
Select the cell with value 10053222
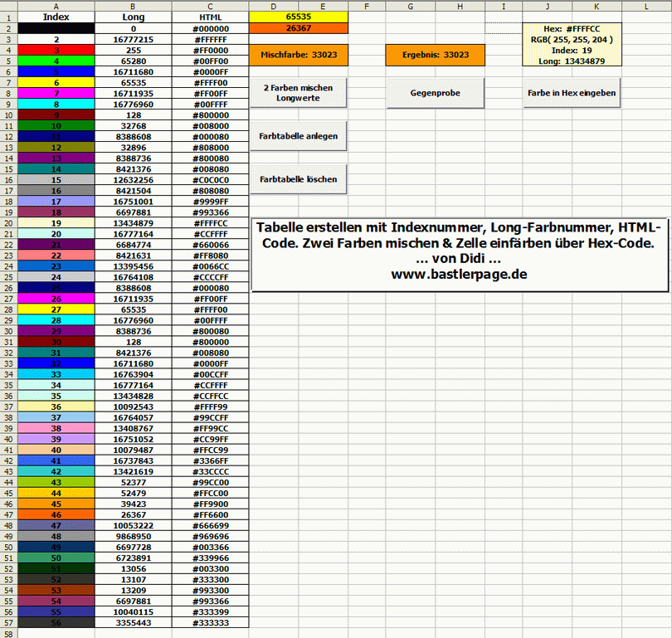[134, 525]
